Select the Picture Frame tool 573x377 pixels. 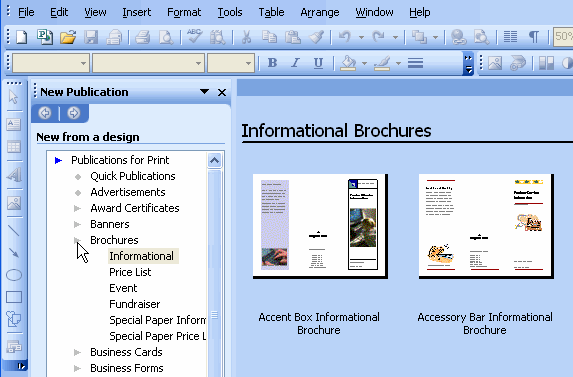pyautogui.click(x=14, y=203)
